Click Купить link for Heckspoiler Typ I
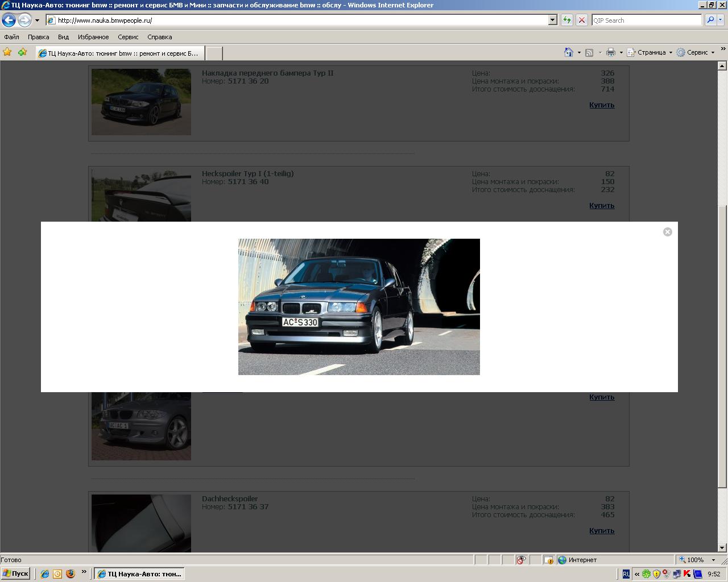728x582 pixels. click(602, 206)
